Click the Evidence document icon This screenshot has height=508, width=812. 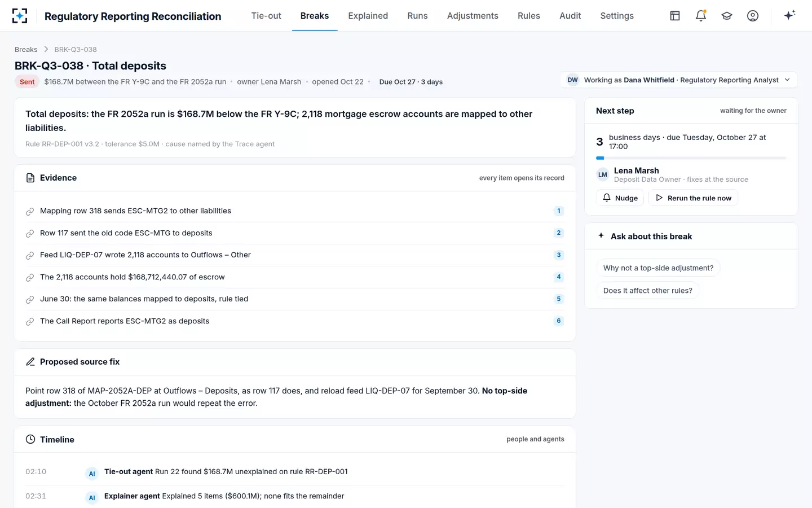30,178
